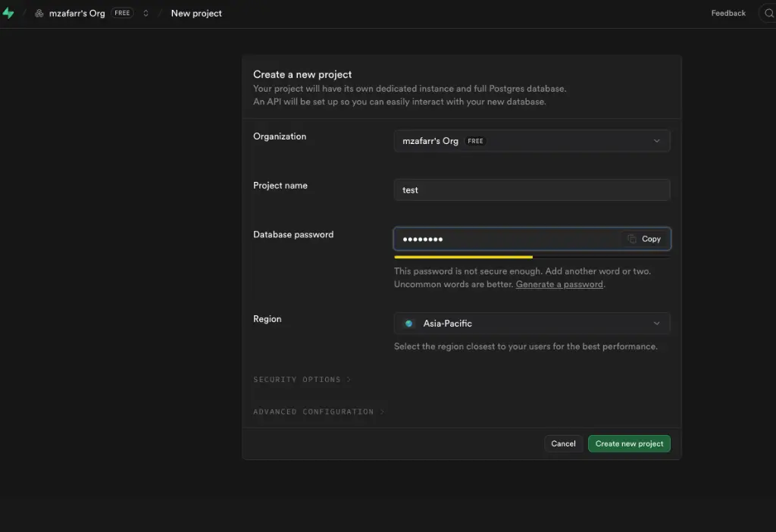The image size is (776, 532).
Task: Click the Generate a password link
Action: pyautogui.click(x=559, y=284)
